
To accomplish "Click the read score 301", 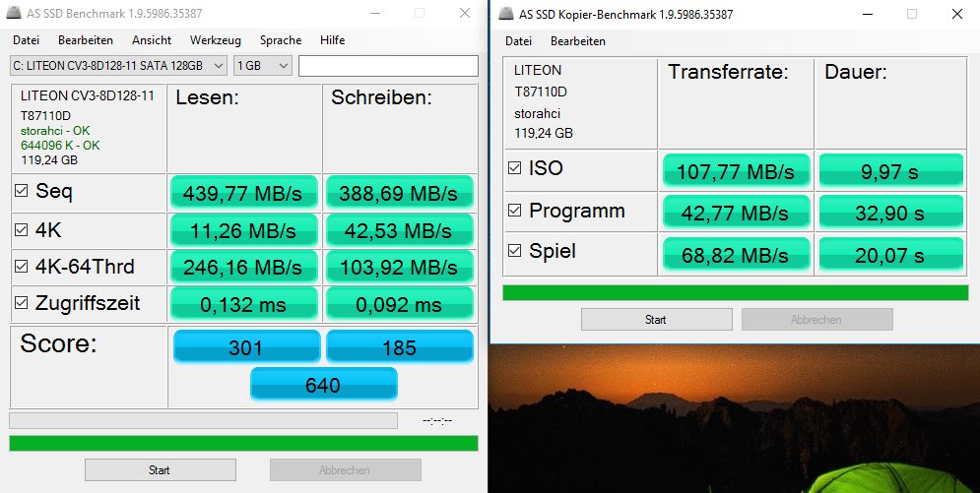I will pos(246,347).
